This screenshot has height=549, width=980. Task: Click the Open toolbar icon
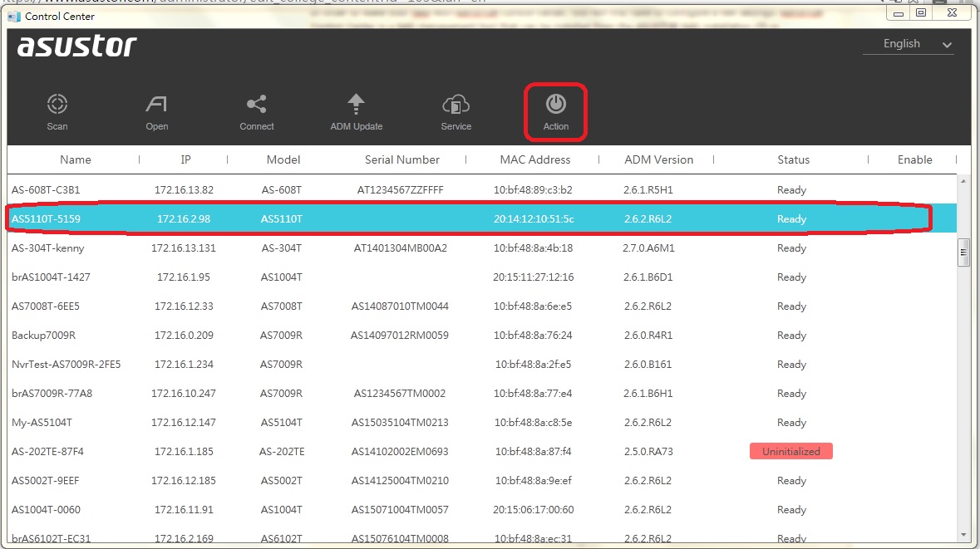coord(156,105)
